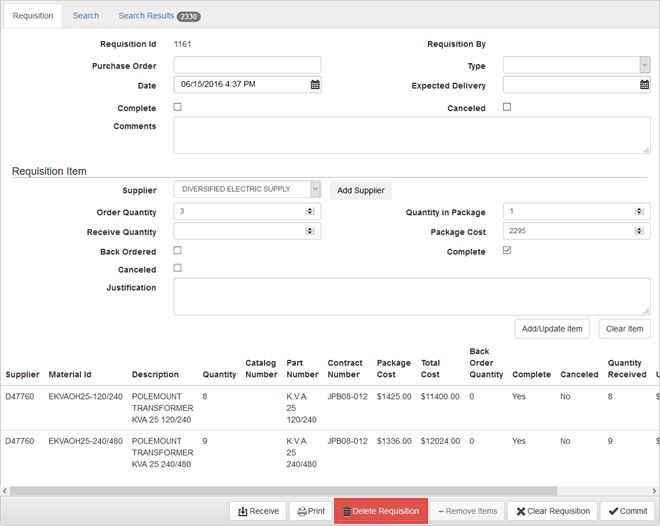Click the Commit button
The height and width of the screenshot is (526, 660).
click(x=627, y=511)
